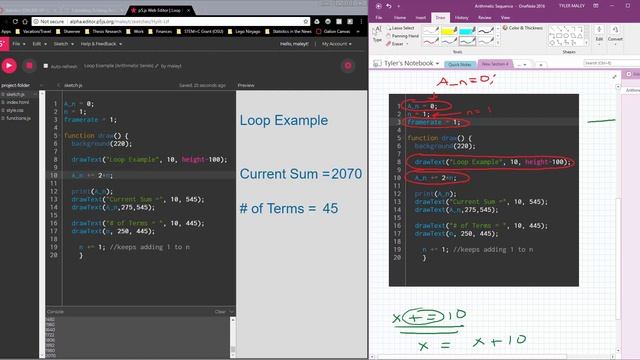Expand OneNote page to full view
Viewport: 640px width, 360px height.
pos(614,76)
